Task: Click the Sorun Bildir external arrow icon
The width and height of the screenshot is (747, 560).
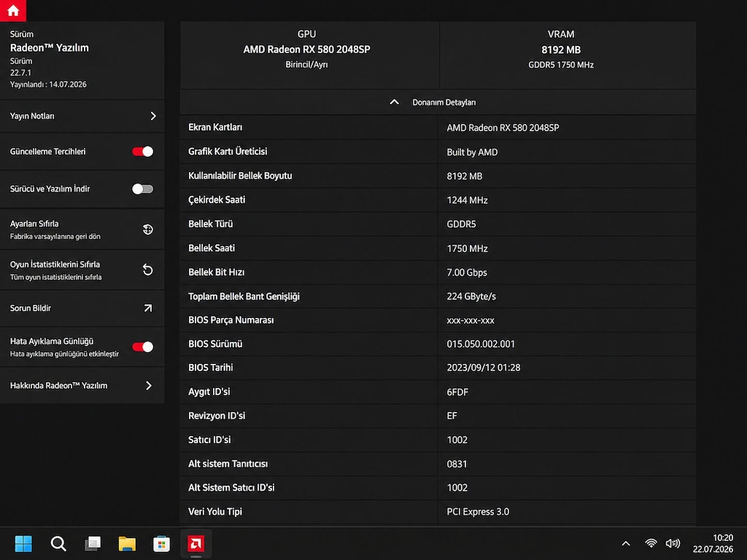Action: (148, 308)
